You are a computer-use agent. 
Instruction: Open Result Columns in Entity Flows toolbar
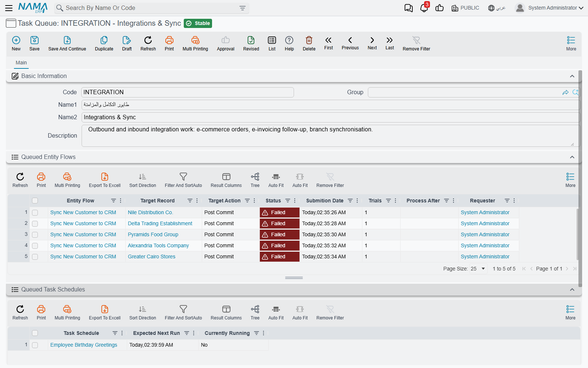(226, 177)
